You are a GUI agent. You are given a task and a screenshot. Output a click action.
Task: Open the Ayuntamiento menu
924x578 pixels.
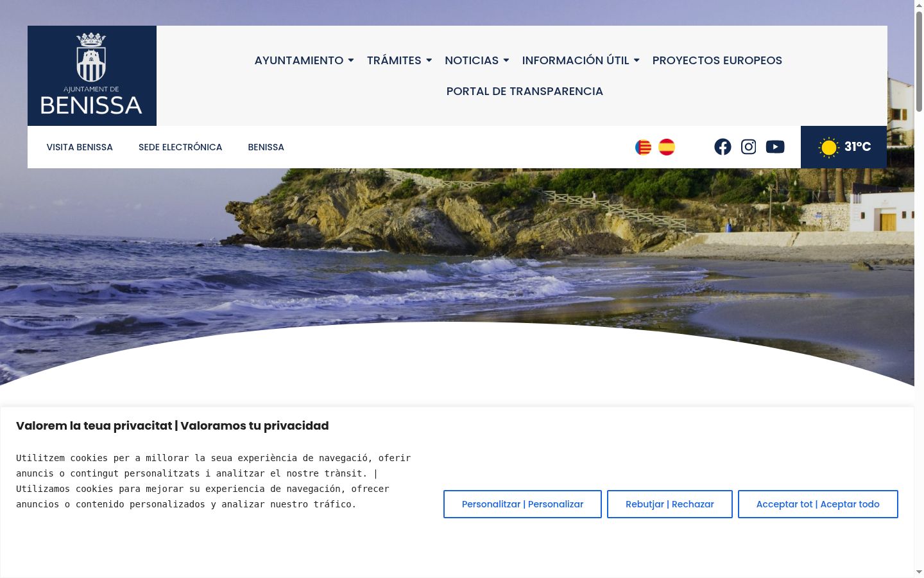click(x=299, y=60)
